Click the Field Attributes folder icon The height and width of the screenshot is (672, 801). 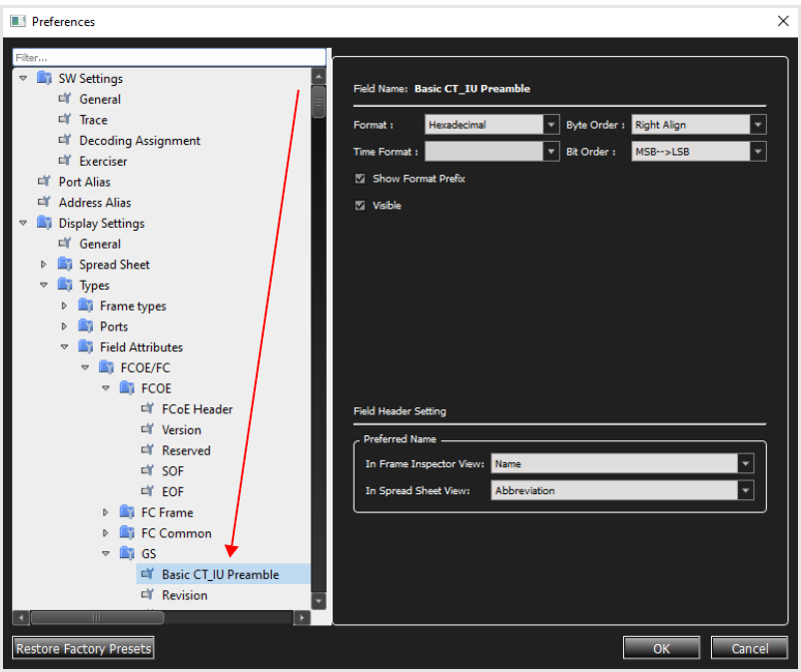[x=86, y=346]
